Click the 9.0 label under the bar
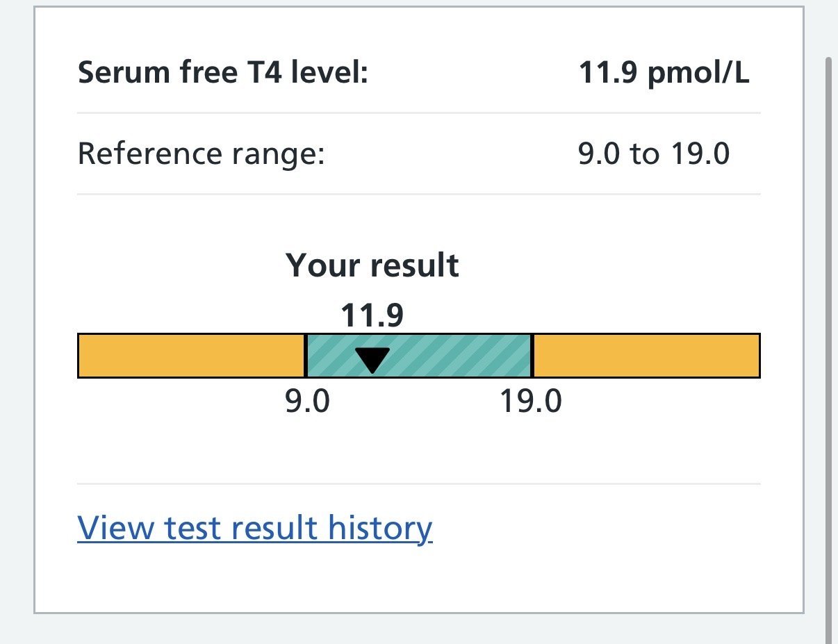Viewport: 838px width, 644px height. pyautogui.click(x=307, y=402)
